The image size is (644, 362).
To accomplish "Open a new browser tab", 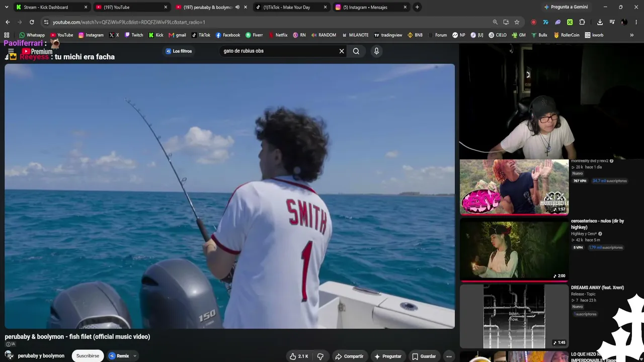I will tap(417, 7).
